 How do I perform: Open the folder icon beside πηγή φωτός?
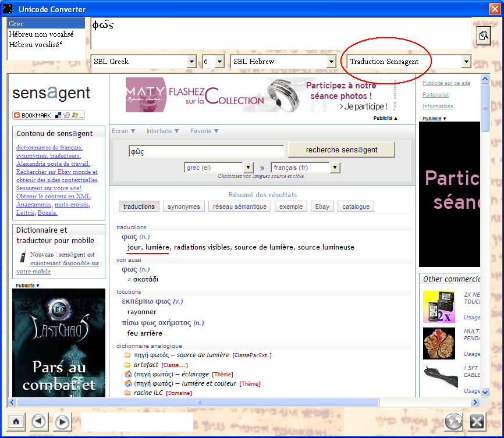127,355
